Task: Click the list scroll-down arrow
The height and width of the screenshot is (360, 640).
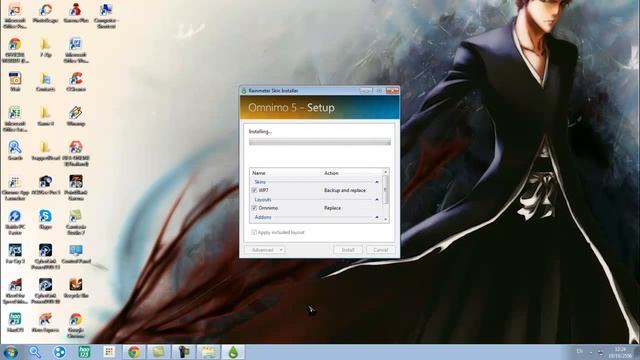Action: point(386,220)
